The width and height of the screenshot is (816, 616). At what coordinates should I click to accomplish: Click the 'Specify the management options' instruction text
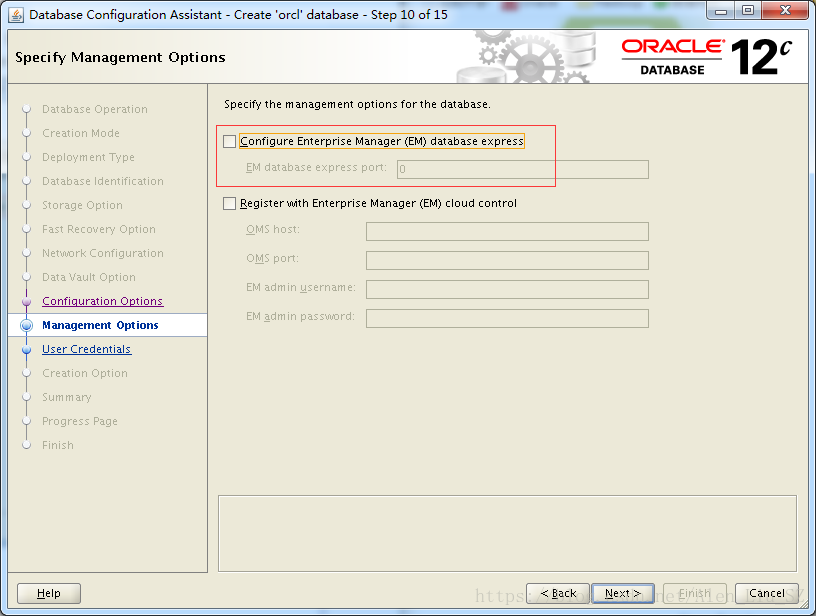(x=357, y=105)
